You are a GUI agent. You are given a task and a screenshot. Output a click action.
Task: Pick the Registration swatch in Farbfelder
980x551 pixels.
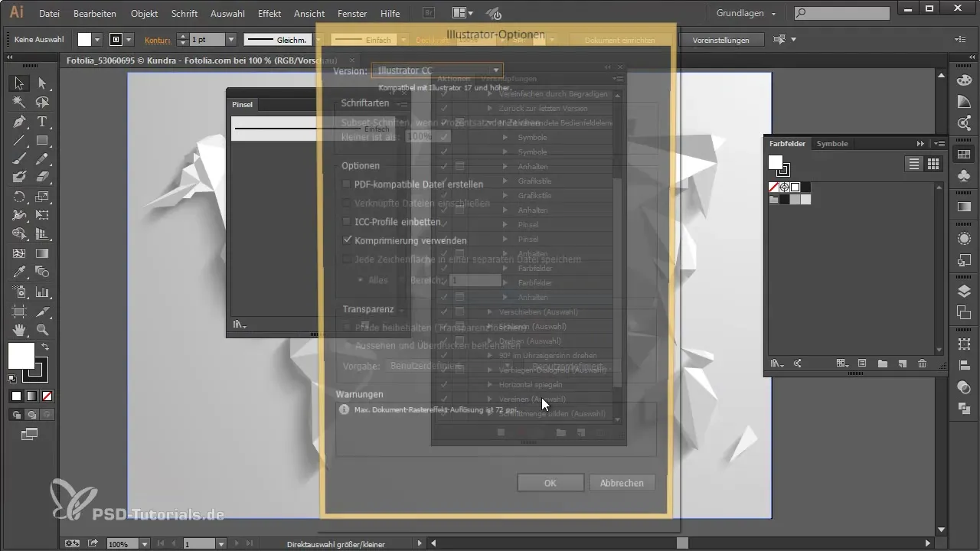pyautogui.click(x=785, y=187)
